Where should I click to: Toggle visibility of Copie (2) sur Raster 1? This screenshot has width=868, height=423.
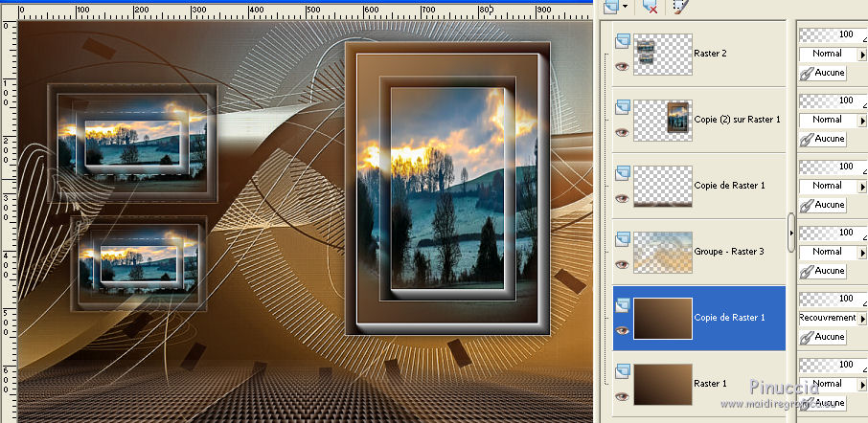[622, 133]
